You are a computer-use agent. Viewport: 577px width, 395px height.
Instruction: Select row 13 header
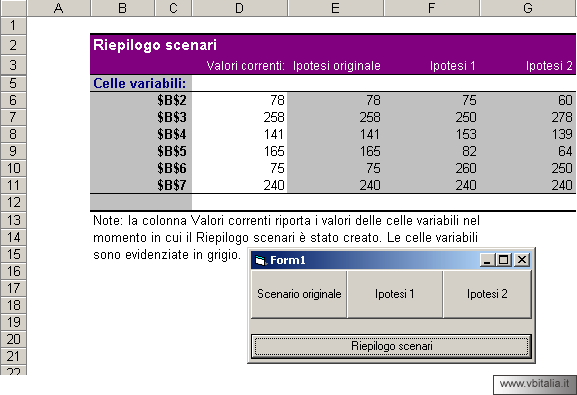click(13, 220)
